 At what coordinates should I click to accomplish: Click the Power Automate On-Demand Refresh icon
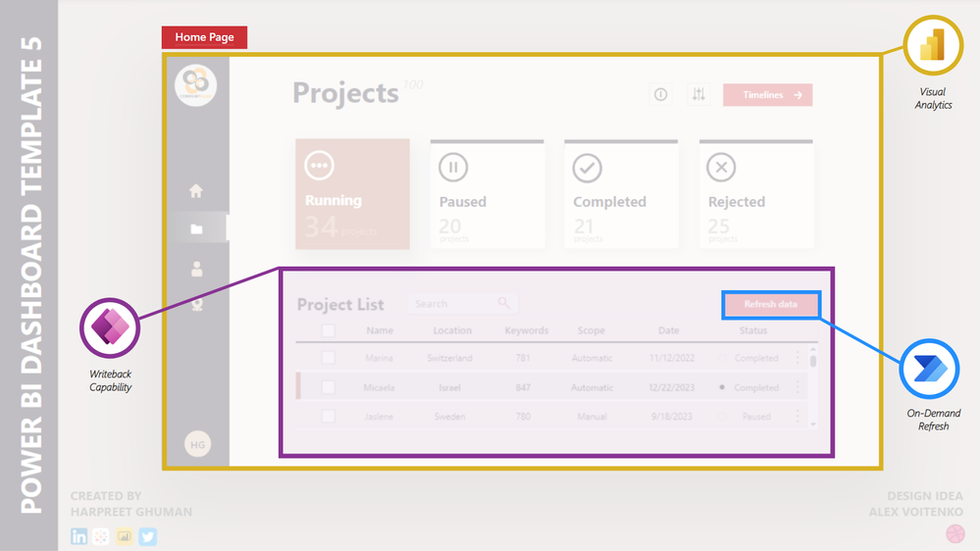coord(929,369)
